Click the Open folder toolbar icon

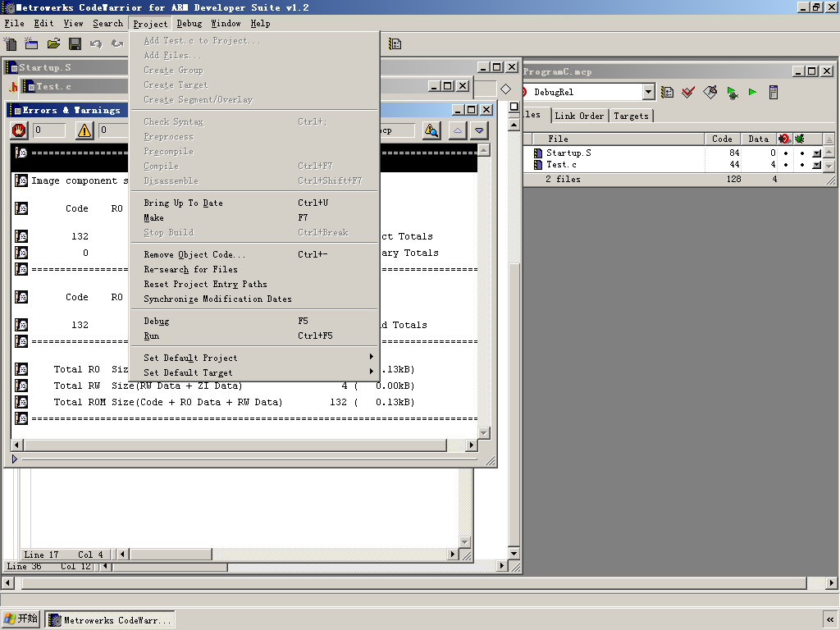pyautogui.click(x=53, y=44)
